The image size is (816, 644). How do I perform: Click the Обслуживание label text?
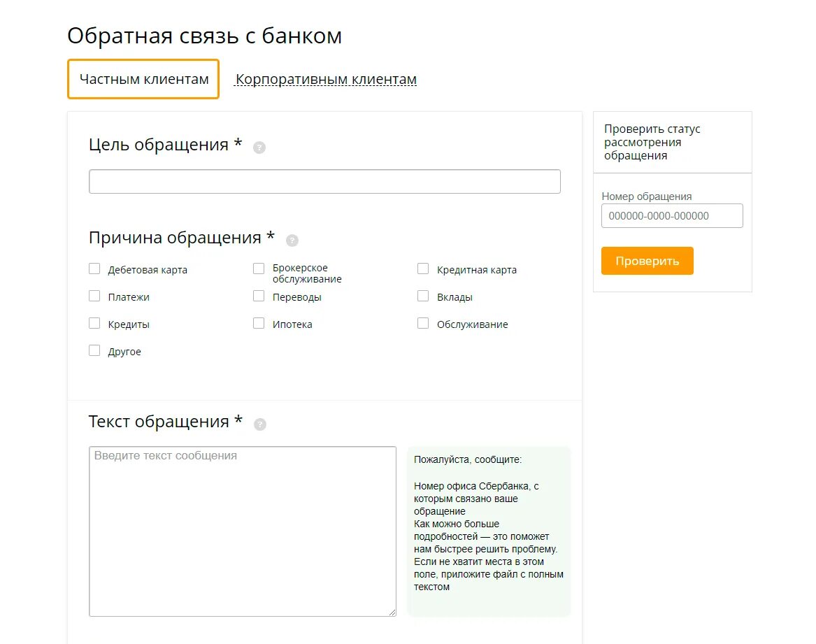coord(472,324)
